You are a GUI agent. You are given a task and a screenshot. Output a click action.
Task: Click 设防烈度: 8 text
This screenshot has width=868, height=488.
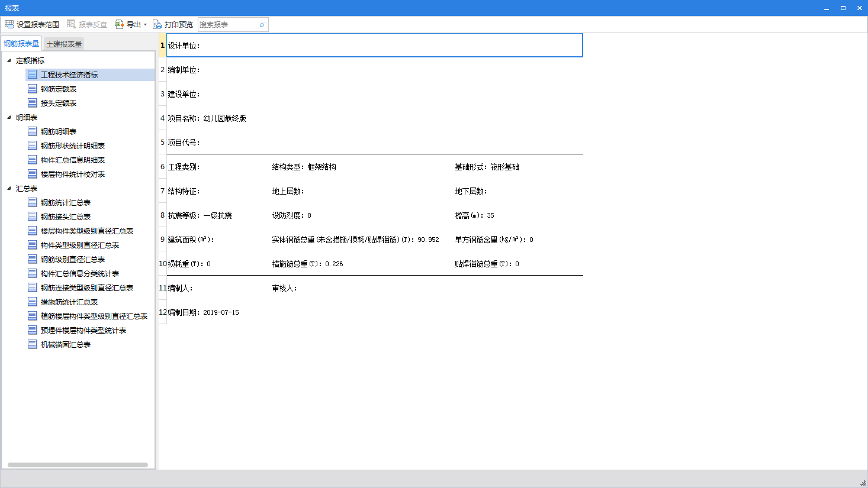pos(292,215)
